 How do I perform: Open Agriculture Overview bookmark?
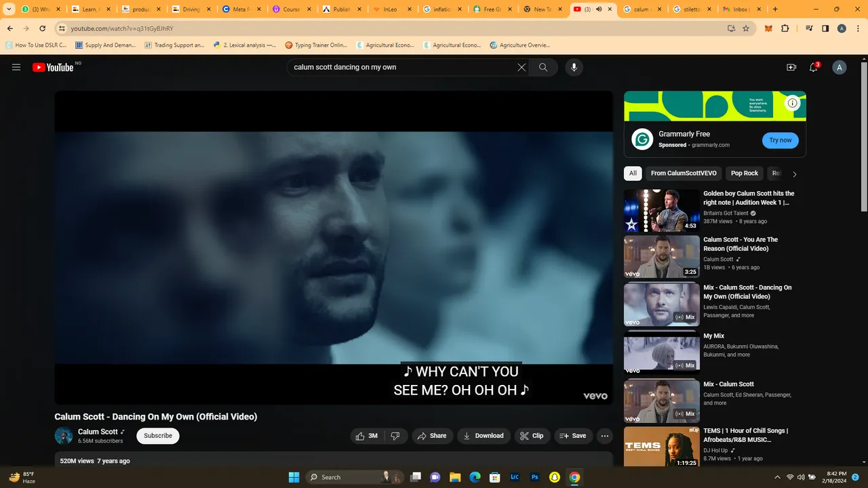pyautogui.click(x=519, y=45)
